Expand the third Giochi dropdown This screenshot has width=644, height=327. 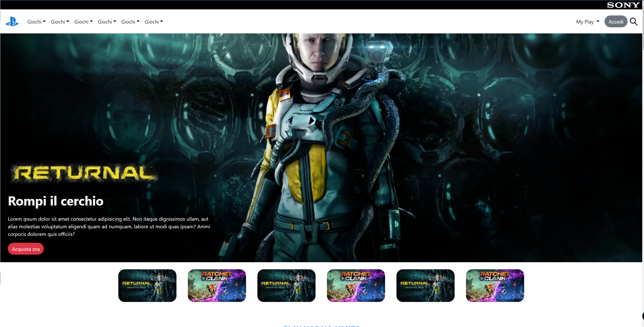pos(83,22)
